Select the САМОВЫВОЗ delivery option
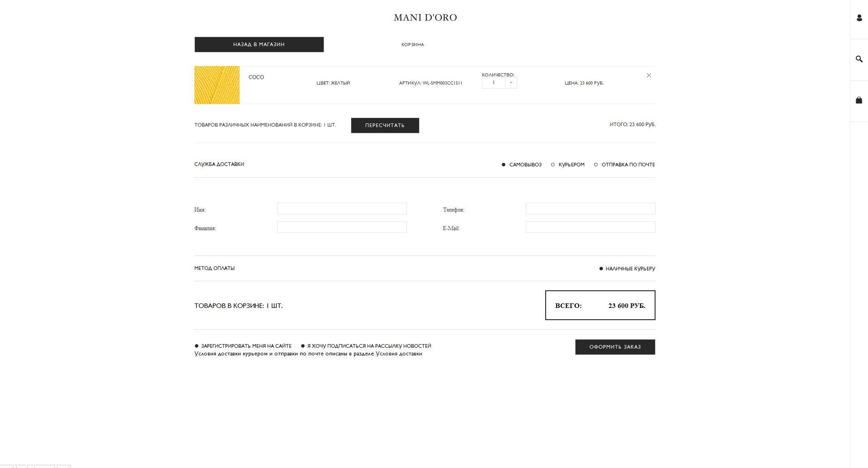Screen dimensions: 868x468 coord(521,165)
